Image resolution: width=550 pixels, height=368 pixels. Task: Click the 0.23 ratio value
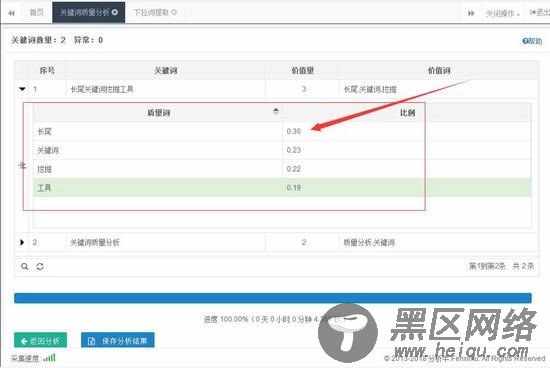click(x=294, y=150)
